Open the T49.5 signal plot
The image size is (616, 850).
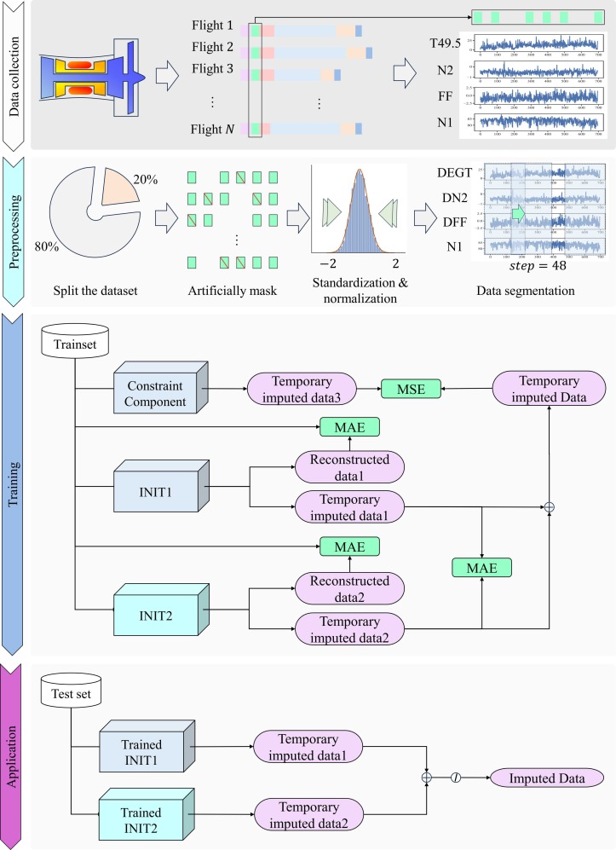[x=538, y=42]
